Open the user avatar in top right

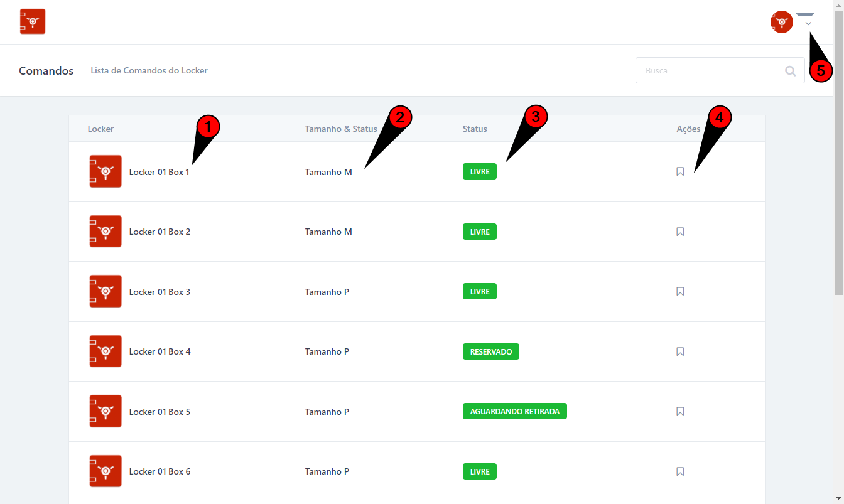tap(781, 22)
